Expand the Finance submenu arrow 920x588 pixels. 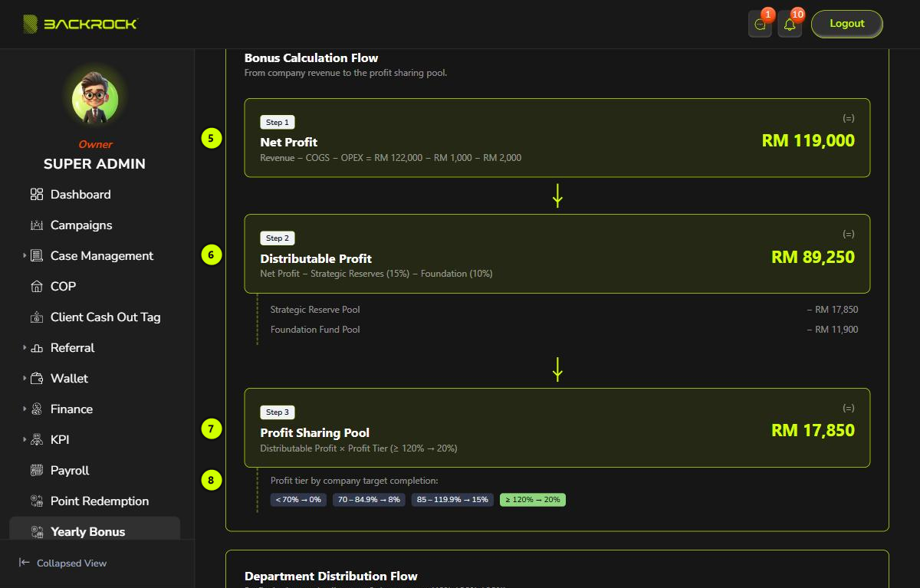tap(25, 409)
